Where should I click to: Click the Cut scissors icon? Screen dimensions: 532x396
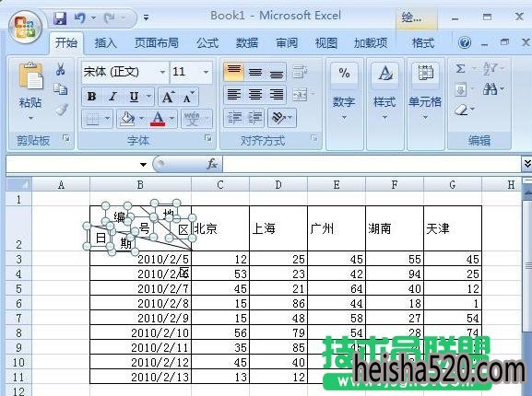pos(61,69)
